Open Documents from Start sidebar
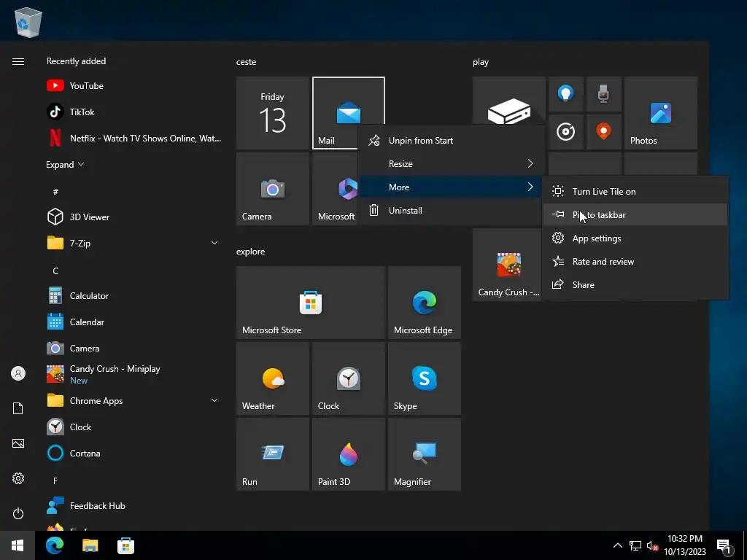747x560 pixels. click(x=18, y=408)
